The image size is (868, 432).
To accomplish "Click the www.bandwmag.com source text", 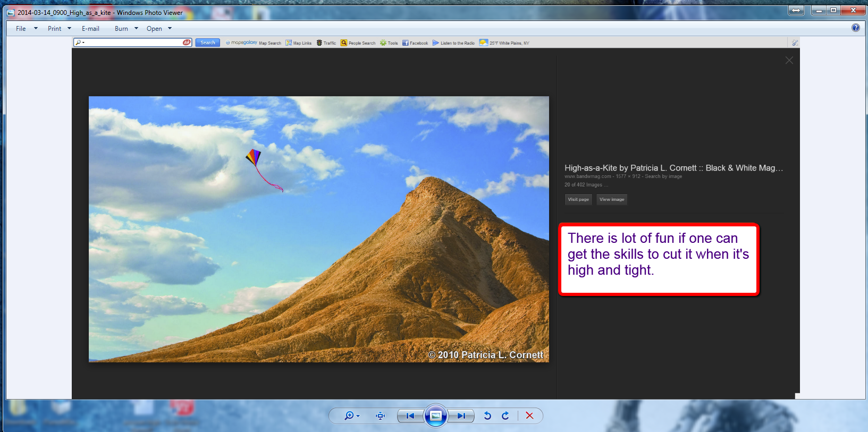I will [x=588, y=176].
